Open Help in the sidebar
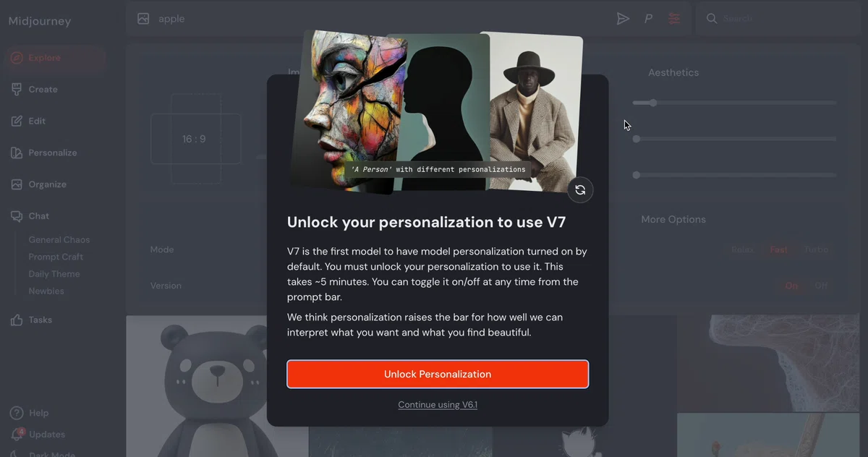868x457 pixels. 38,414
